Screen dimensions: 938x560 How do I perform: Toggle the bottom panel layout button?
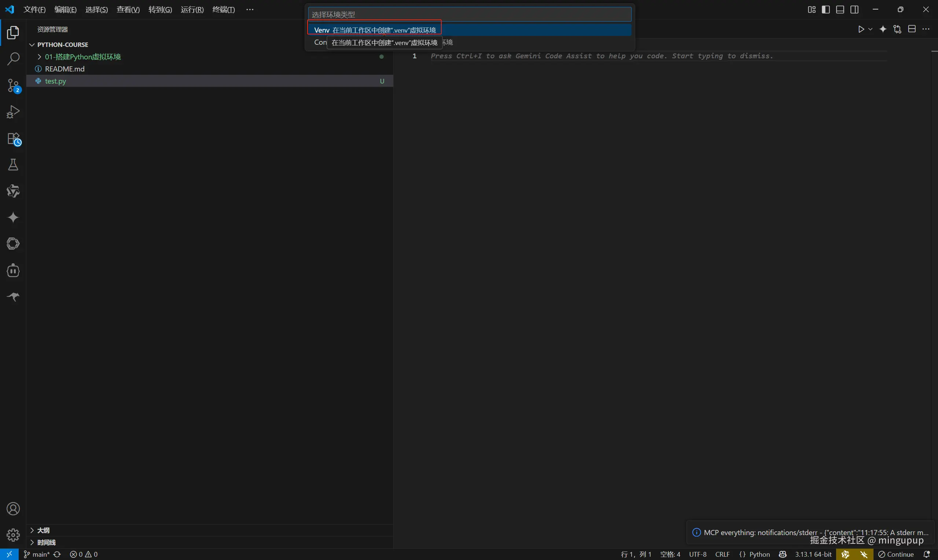point(840,10)
